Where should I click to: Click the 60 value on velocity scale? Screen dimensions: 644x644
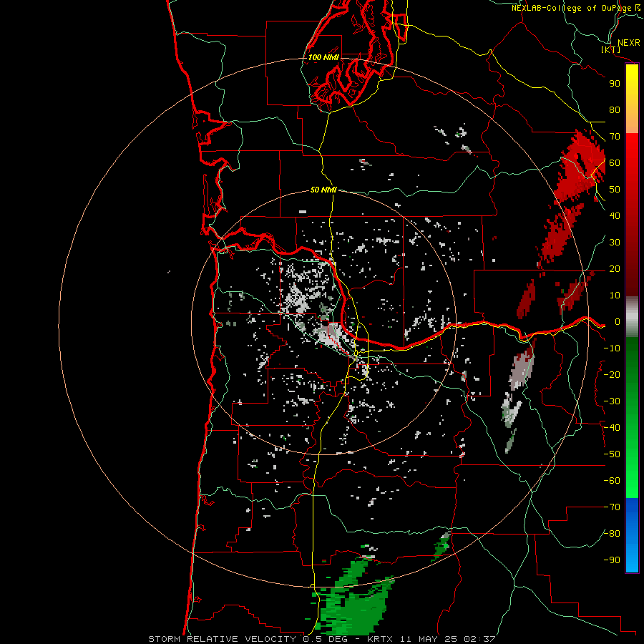point(615,163)
